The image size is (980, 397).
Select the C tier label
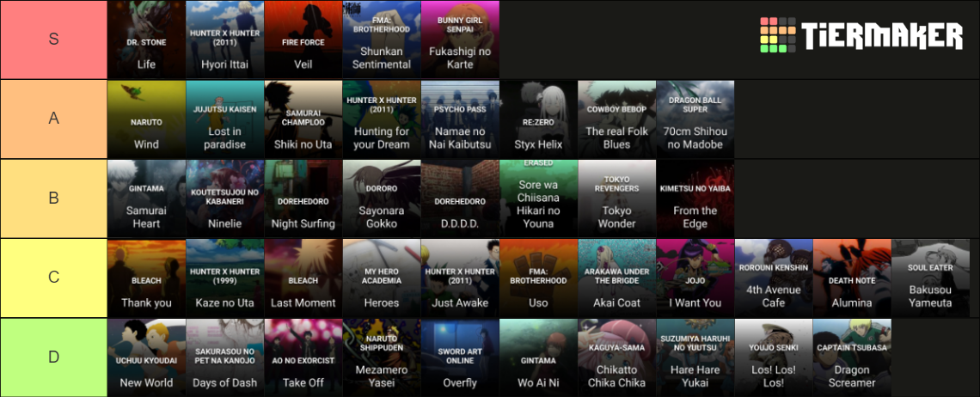54,278
